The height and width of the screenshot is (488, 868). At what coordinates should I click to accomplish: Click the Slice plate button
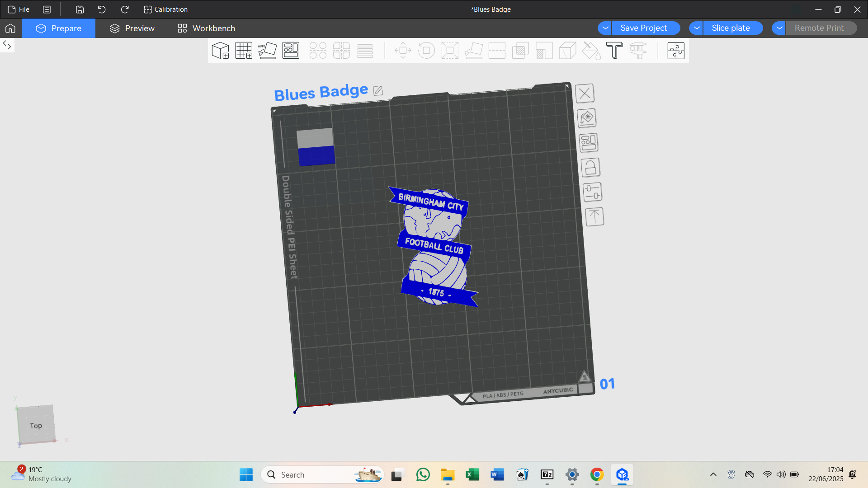click(733, 28)
